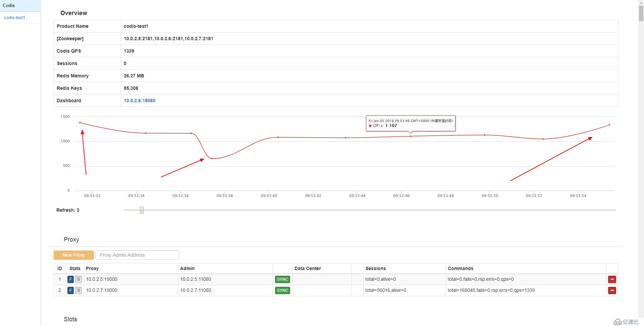Click the Commands column header
Viewport: 644px width, 326px height.
pyautogui.click(x=460, y=268)
